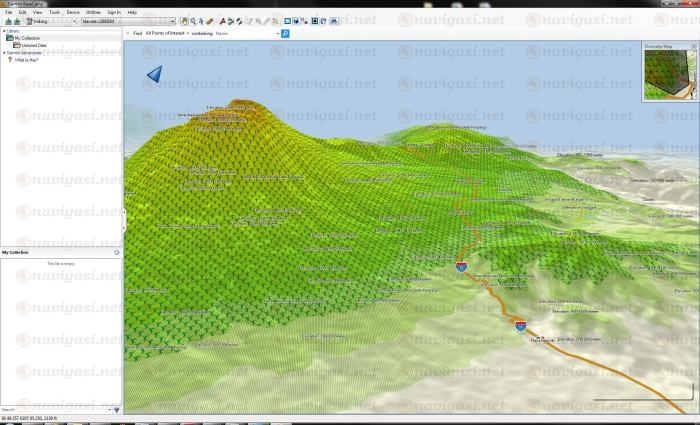This screenshot has height=425, width=700.
Task: Select the arrow pointer selection tool
Action: (x=201, y=20)
